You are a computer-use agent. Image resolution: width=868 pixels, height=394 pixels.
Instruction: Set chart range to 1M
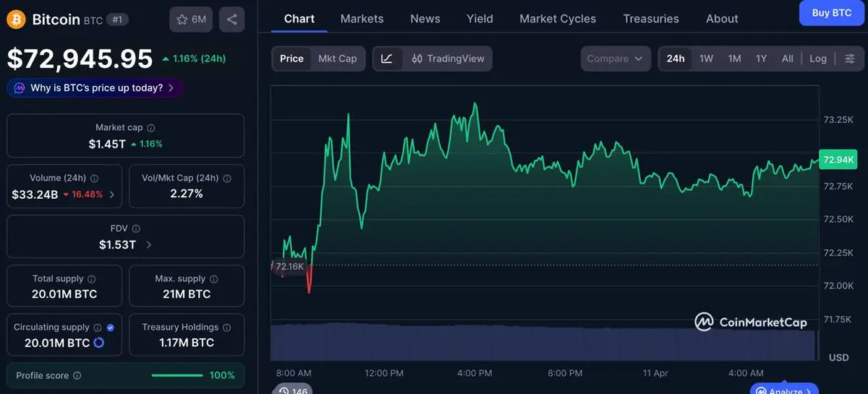point(735,59)
